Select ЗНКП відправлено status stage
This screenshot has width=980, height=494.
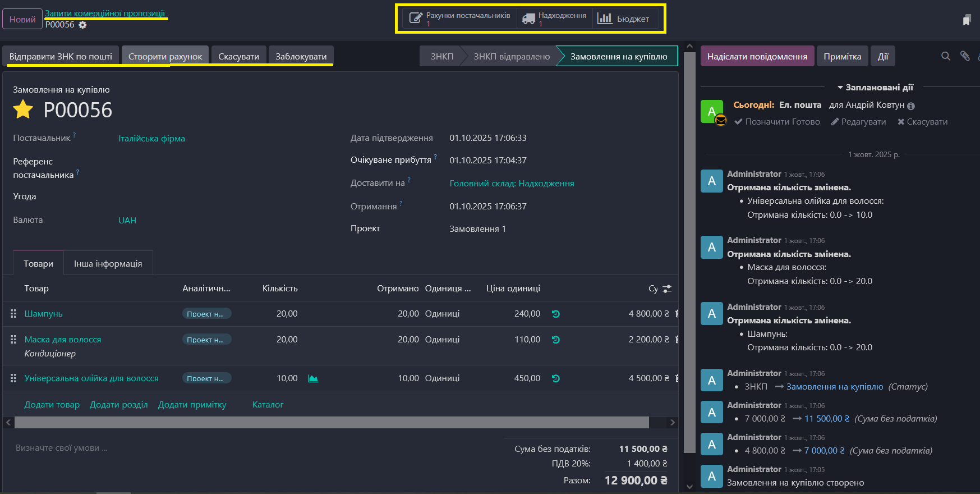coord(511,56)
